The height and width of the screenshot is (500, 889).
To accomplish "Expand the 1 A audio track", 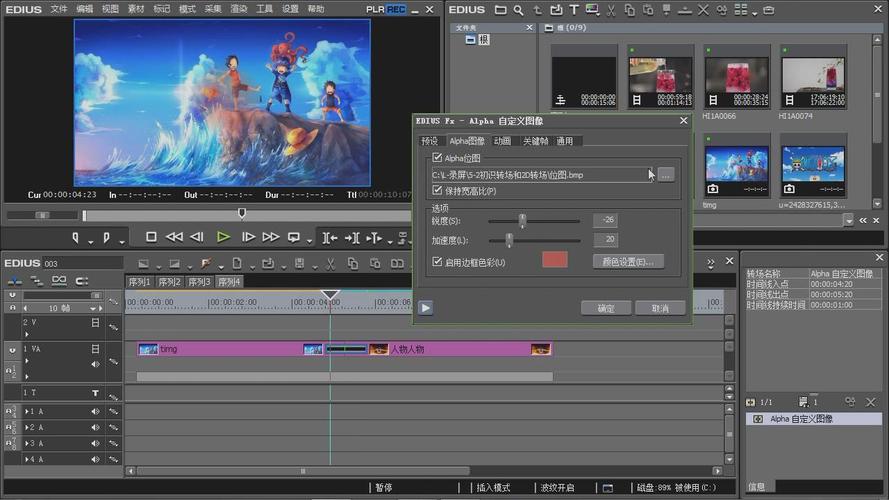I will pyautogui.click(x=27, y=412).
